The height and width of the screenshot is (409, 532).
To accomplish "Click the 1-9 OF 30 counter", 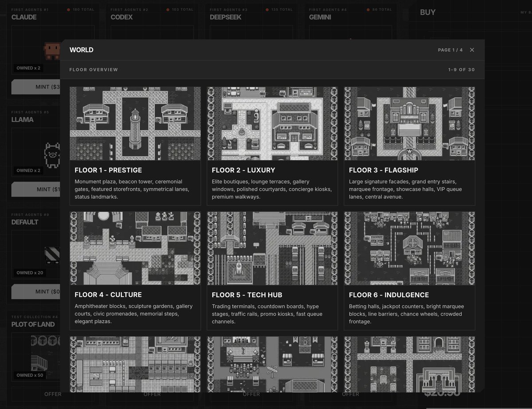I will (x=462, y=70).
